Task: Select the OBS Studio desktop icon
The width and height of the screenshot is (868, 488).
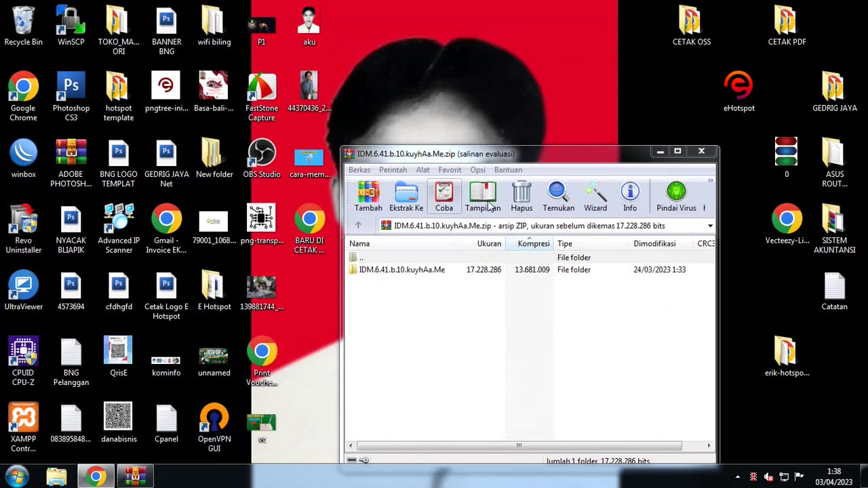Action: [x=262, y=159]
